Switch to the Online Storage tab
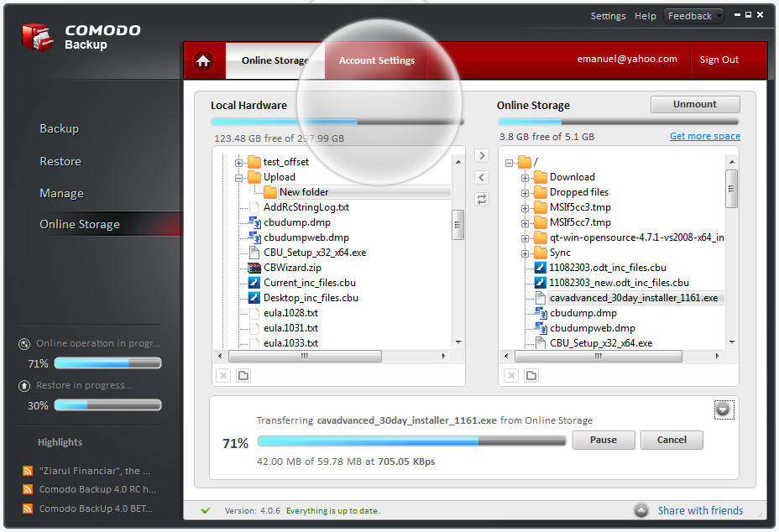The width and height of the screenshot is (779, 532). coord(275,60)
